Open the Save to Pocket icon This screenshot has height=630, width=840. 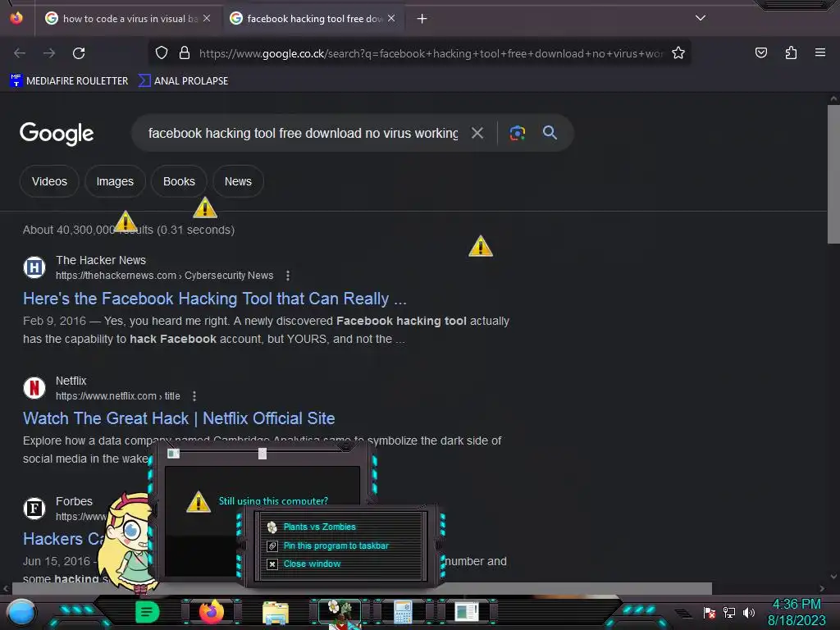(760, 53)
